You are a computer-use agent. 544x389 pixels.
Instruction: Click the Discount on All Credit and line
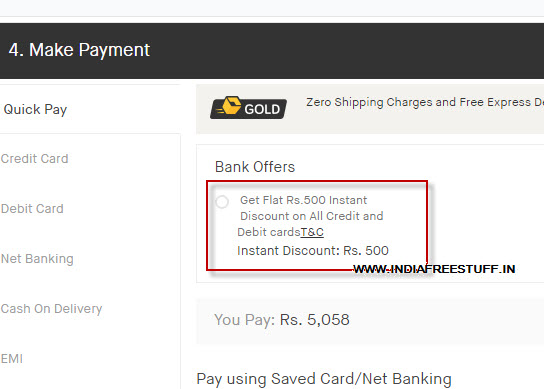(x=312, y=216)
